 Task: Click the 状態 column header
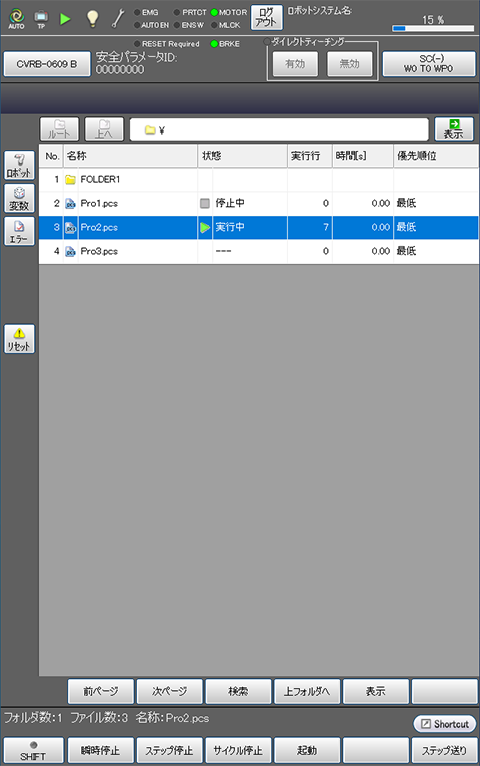242,156
